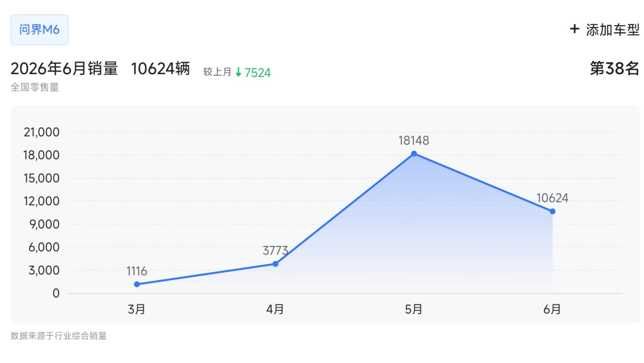Select the 问界M6 model tag
The image size is (644, 363).
(39, 30)
